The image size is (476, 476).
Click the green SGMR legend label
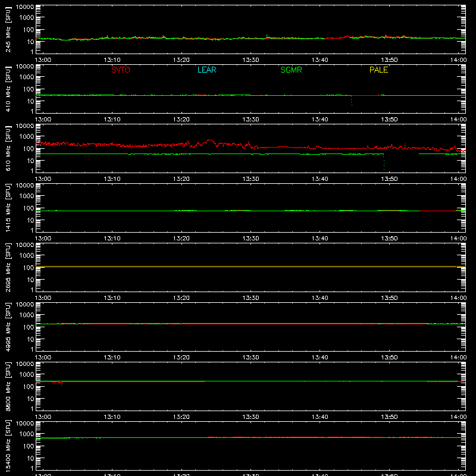click(x=291, y=70)
